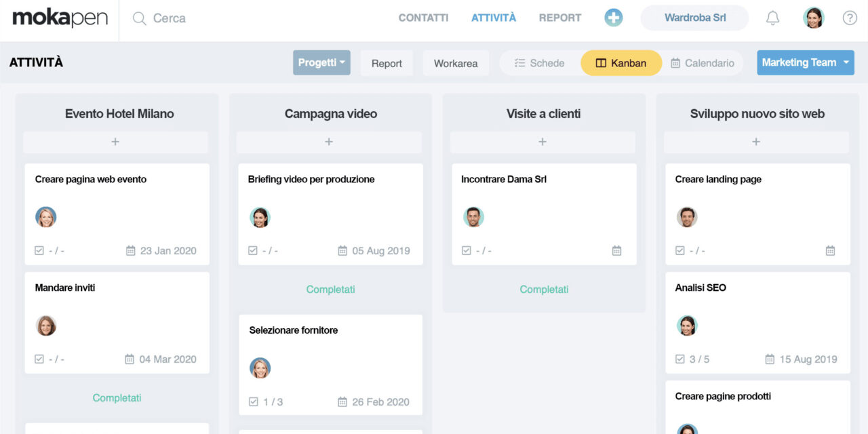This screenshot has width=868, height=434.
Task: Open the REPORT menu item
Action: tap(560, 18)
